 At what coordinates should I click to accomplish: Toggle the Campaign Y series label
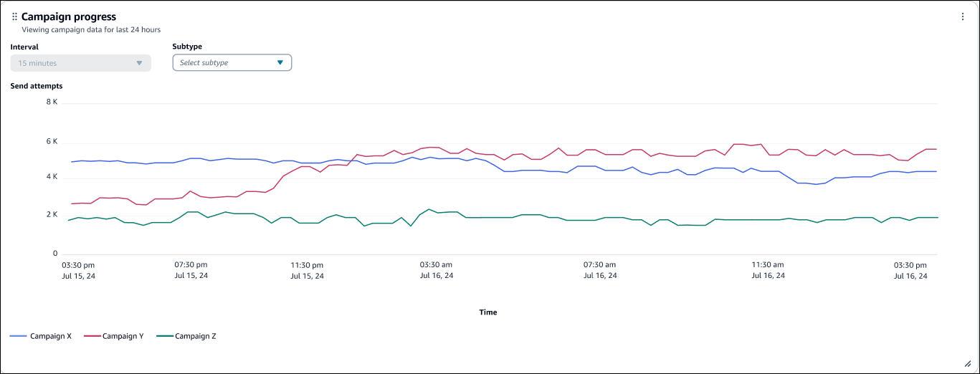123,336
